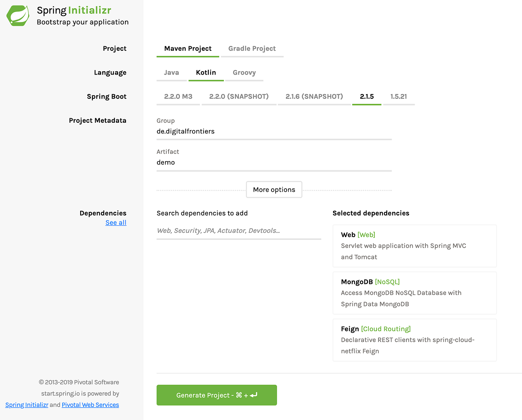This screenshot has width=522, height=420.
Task: Switch to the Gradle Project tab
Action: pos(252,48)
